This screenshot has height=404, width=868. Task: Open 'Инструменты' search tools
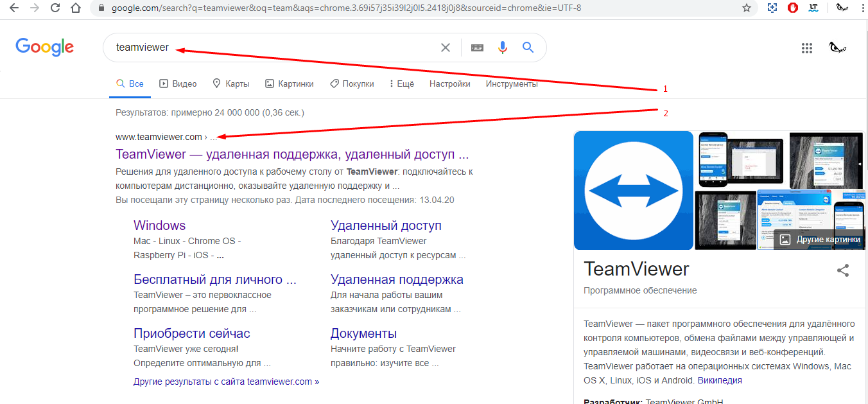pyautogui.click(x=512, y=84)
